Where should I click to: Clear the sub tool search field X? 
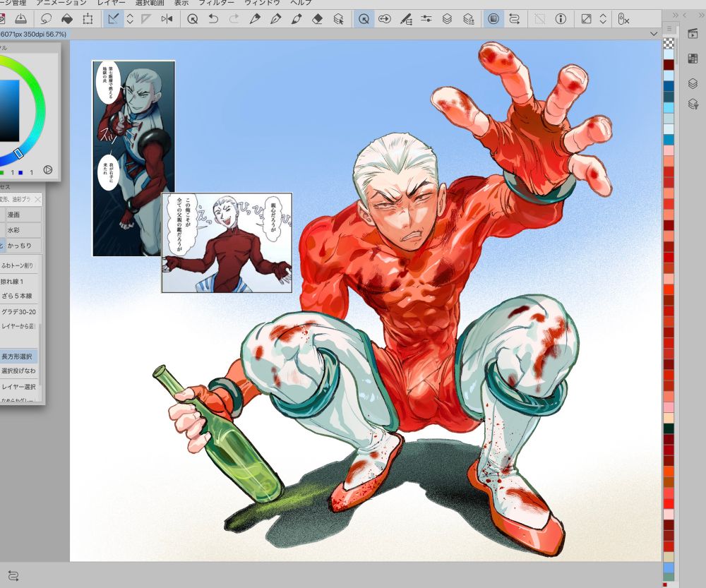tap(38, 200)
